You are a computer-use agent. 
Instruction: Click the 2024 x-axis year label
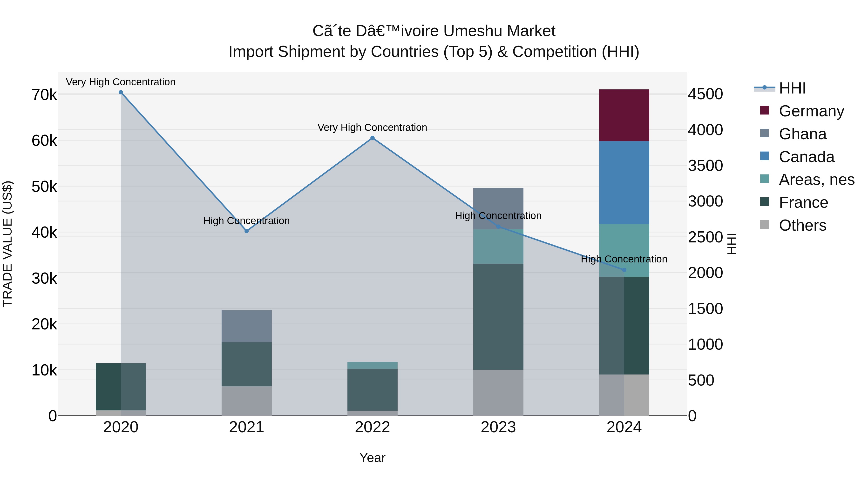point(624,427)
